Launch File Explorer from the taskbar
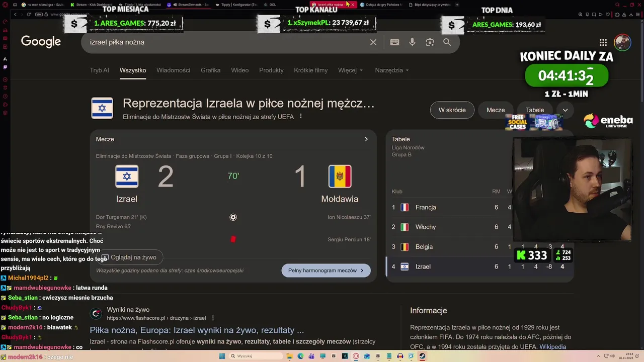Viewport: 644px width, 362px height. [289, 356]
